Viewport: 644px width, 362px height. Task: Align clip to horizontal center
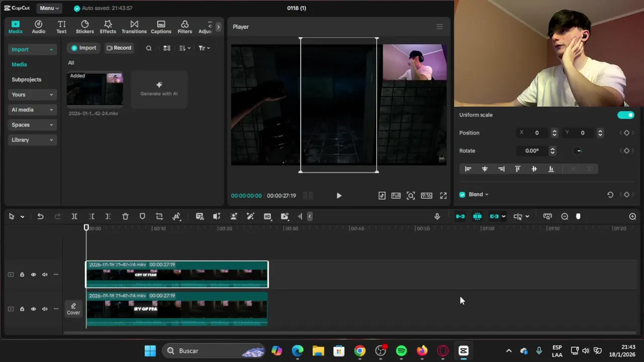[x=485, y=169]
